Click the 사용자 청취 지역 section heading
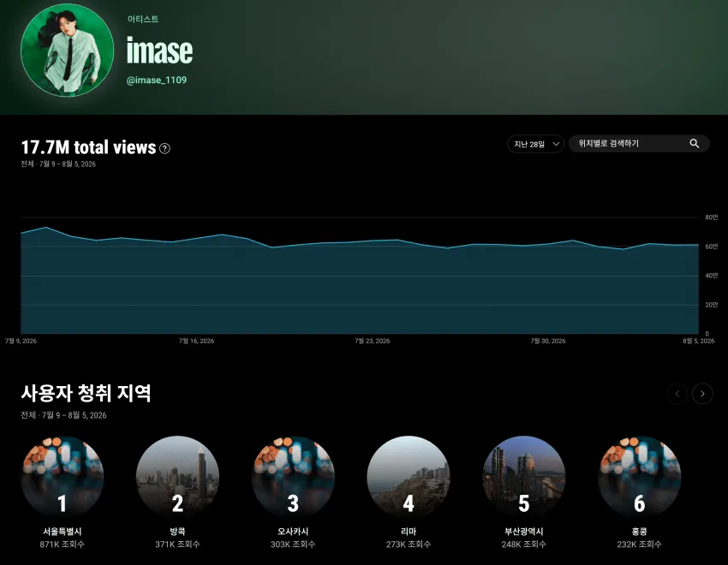 coord(86,394)
